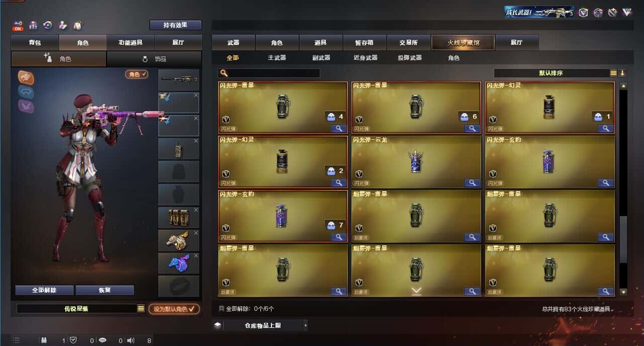Click the penguin QQ icon
The width and height of the screenshot is (644, 346).
(x=78, y=25)
